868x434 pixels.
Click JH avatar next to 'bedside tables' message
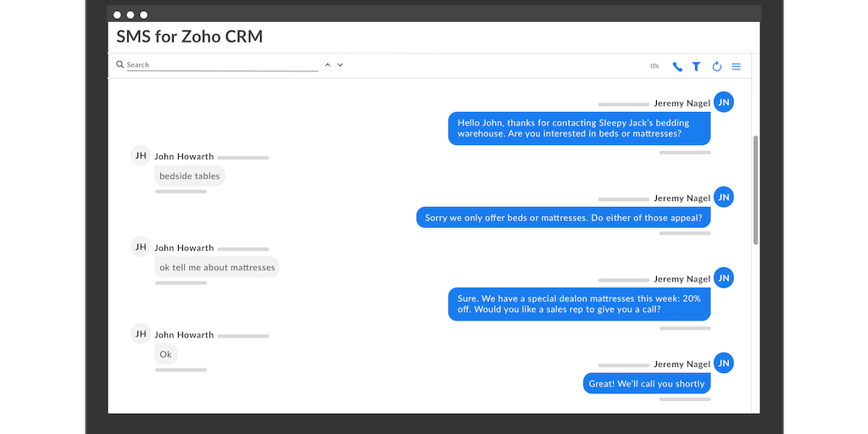tap(141, 155)
